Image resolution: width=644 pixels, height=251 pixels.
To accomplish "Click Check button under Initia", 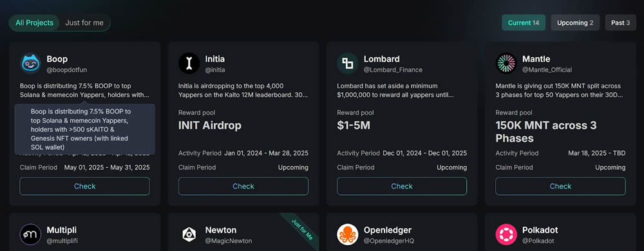I will [243, 186].
